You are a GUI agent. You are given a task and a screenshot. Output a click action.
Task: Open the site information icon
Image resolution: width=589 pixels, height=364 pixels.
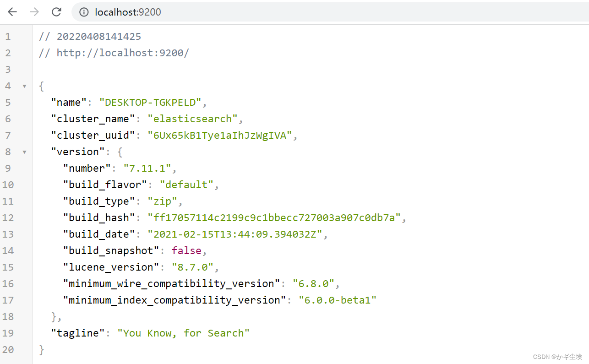pos(84,12)
